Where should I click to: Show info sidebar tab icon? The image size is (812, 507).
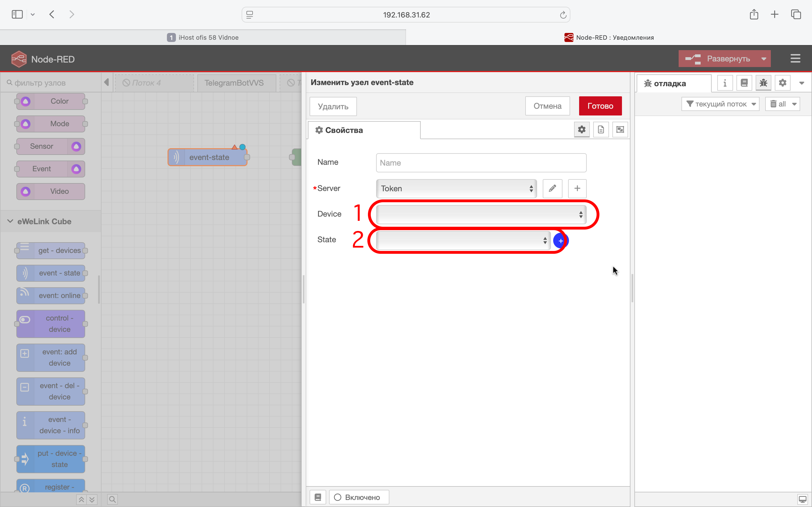point(725,83)
